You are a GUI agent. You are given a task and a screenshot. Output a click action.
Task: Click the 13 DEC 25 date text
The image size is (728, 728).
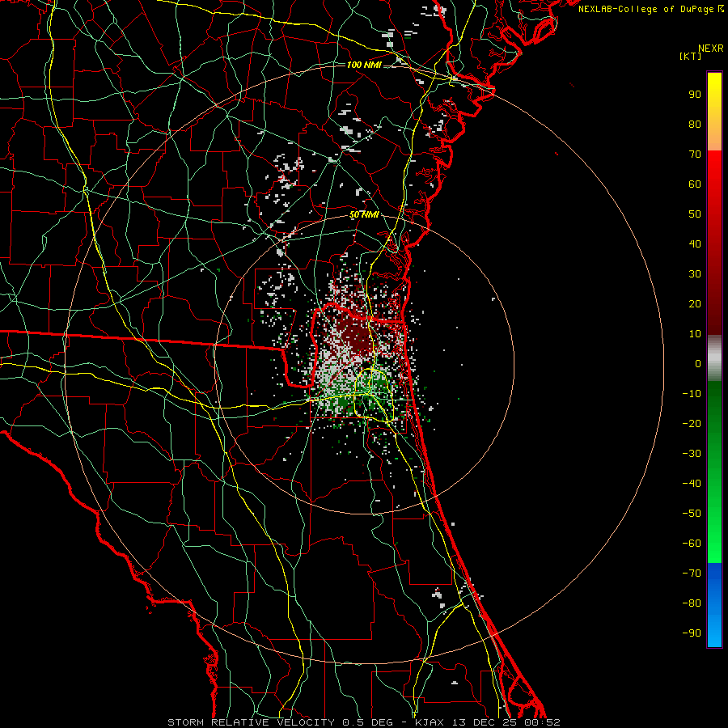485,722
